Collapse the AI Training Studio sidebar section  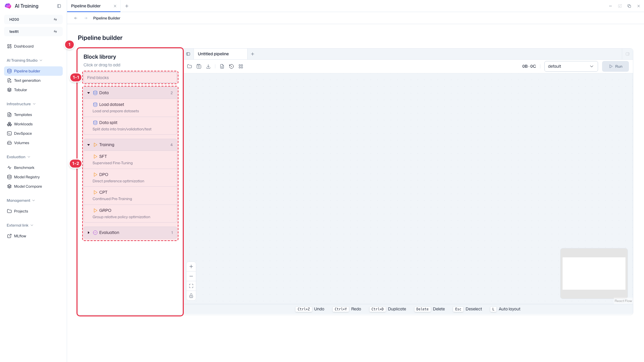click(24, 60)
